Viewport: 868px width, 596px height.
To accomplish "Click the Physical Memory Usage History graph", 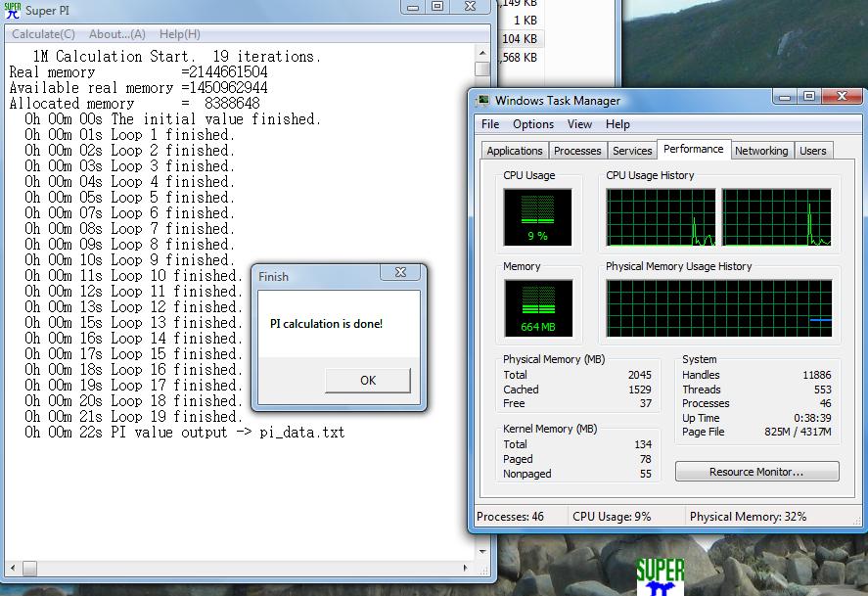I will [718, 308].
